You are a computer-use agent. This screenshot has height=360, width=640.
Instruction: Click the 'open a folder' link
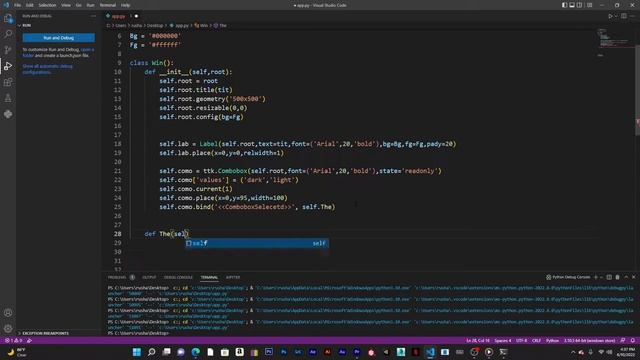[x=58, y=52]
